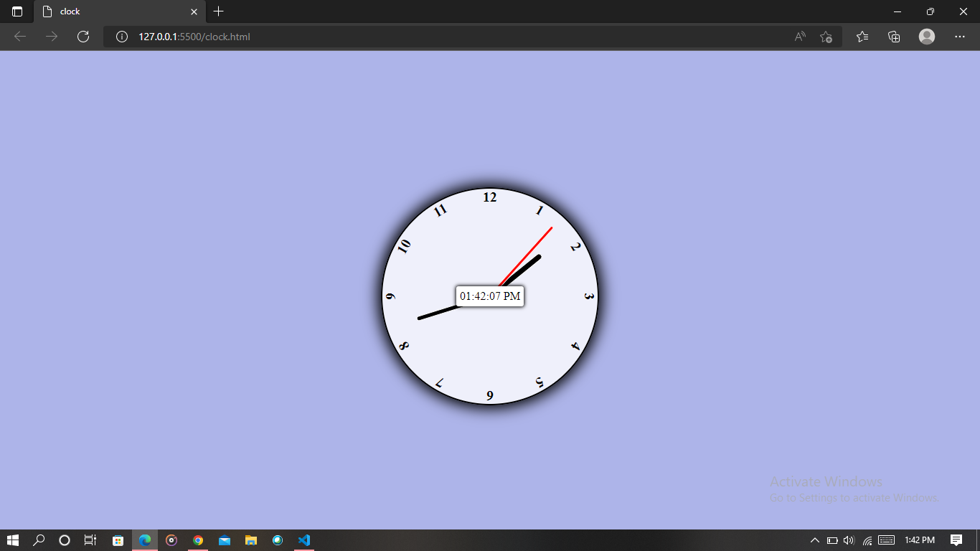Screen dimensions: 980x551
Task: Restore down the Edge window
Action: [x=930, y=11]
